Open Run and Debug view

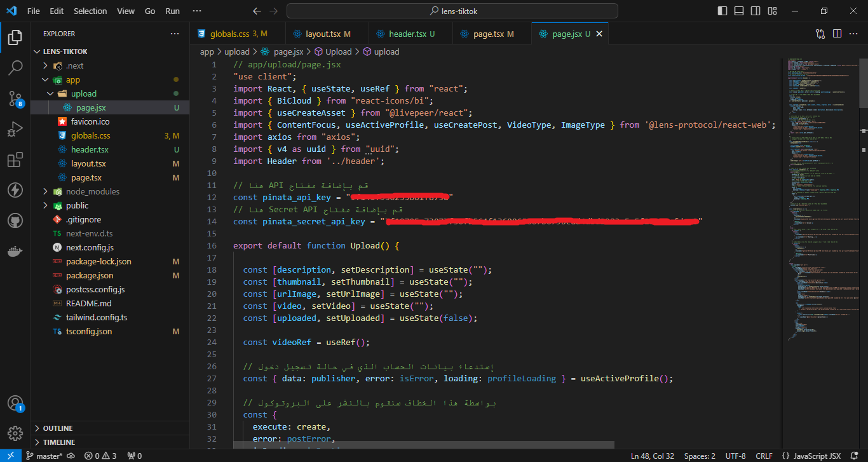pyautogui.click(x=15, y=129)
